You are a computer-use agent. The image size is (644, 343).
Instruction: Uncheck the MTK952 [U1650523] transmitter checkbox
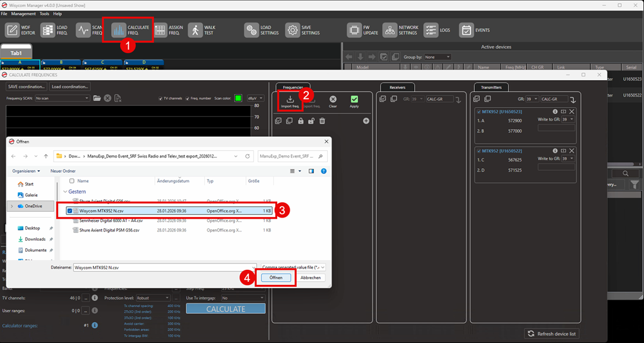[x=479, y=112]
